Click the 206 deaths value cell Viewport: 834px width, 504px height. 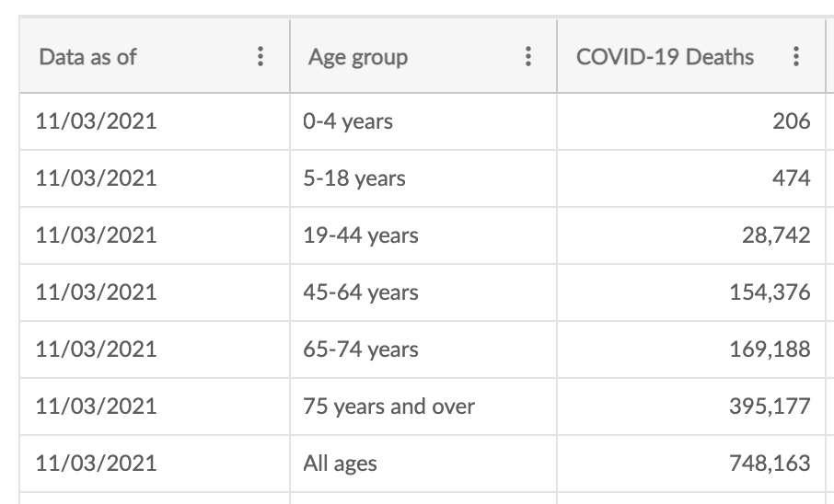click(x=691, y=121)
